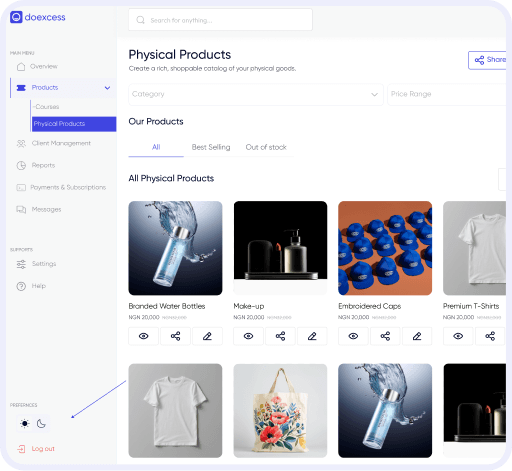This screenshot has width=512, height=471.
Task: Select the Out of stock tab
Action: pos(266,147)
